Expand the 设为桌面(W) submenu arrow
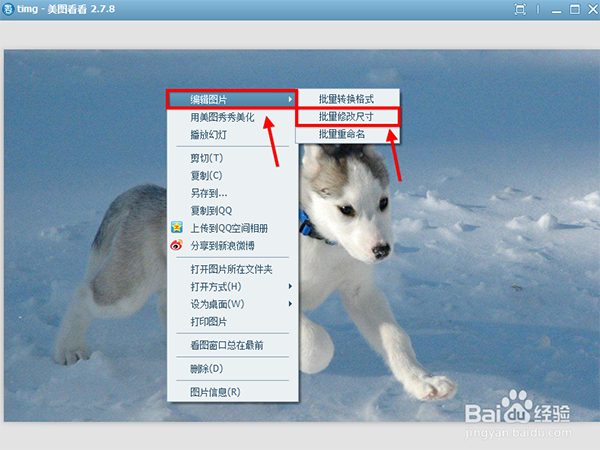 click(x=290, y=304)
